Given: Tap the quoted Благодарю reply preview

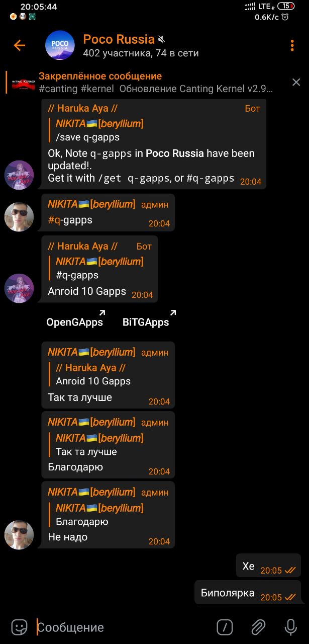Looking at the screenshot, I should (x=99, y=515).
